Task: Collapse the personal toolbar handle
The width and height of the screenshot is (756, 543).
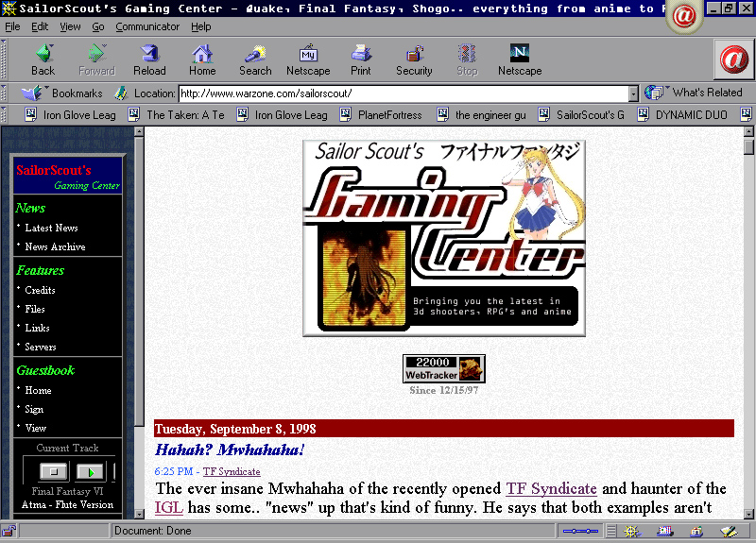Action: point(4,114)
